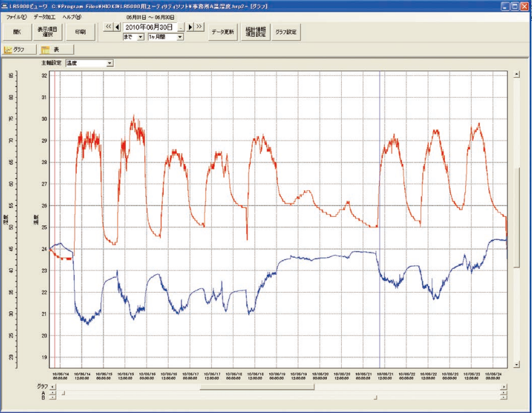This screenshot has height=413, width=532.
Task: Click the グラフ設定 graph settings button
Action: tap(287, 31)
